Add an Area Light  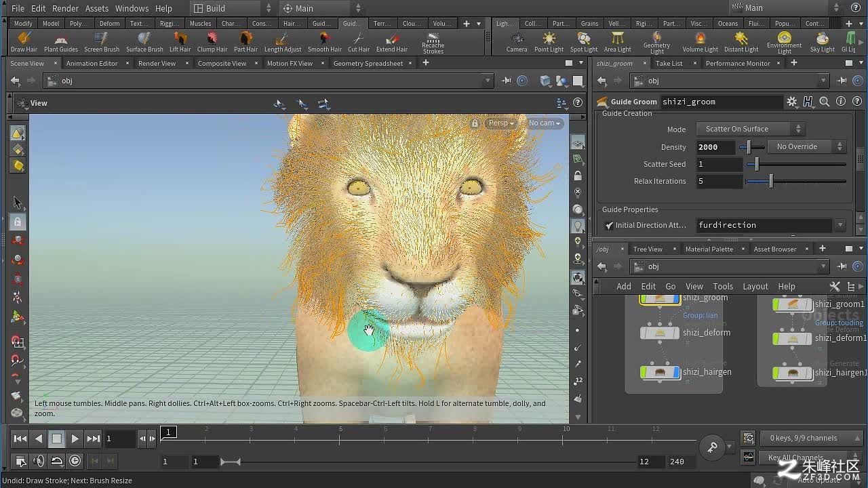617,42
